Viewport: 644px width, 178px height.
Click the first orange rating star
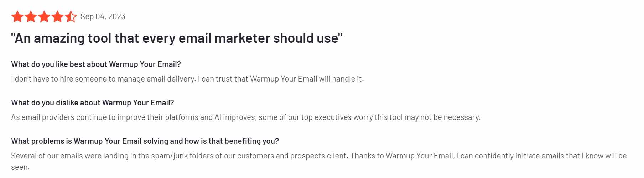(x=17, y=17)
